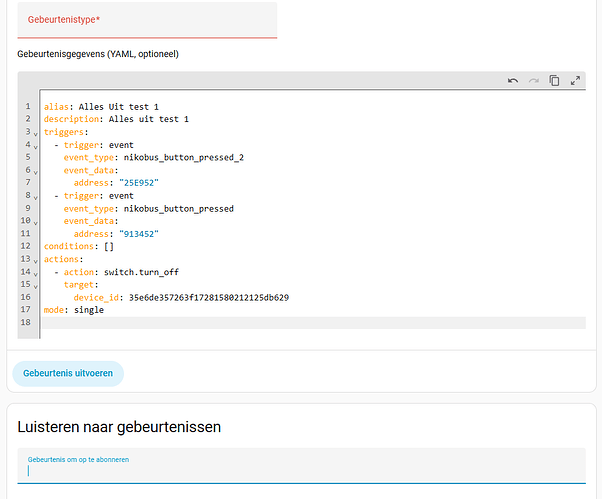Screen dimensions: 602x499
Task: Click the Gebeurtenis om op te abonneren field
Action: point(300,470)
